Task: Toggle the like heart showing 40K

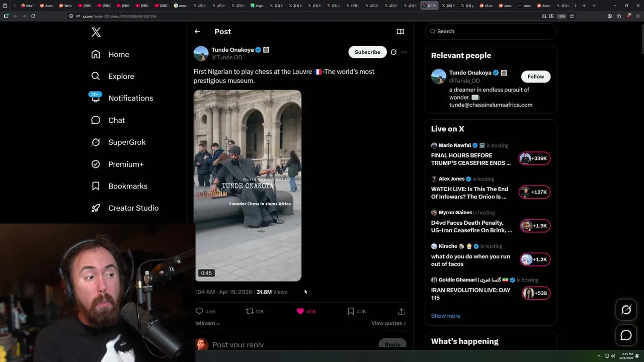Action: [306, 311]
